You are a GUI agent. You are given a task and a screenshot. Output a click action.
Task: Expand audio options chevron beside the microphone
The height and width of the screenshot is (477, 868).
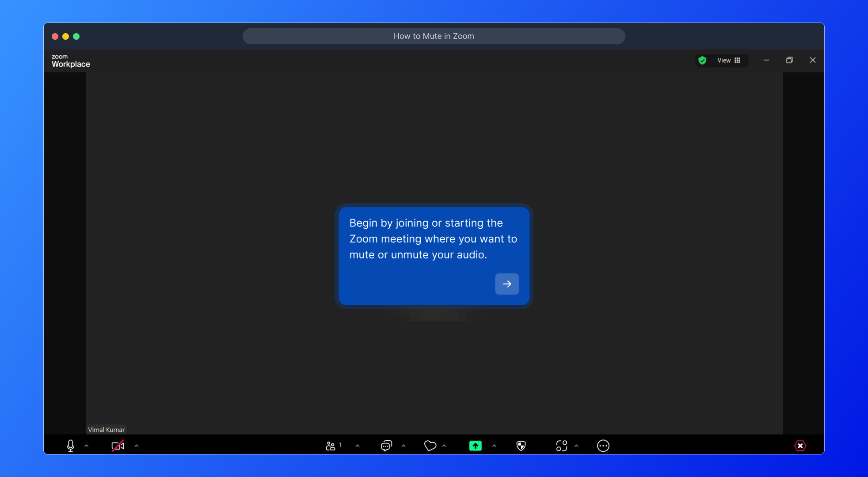click(x=87, y=446)
